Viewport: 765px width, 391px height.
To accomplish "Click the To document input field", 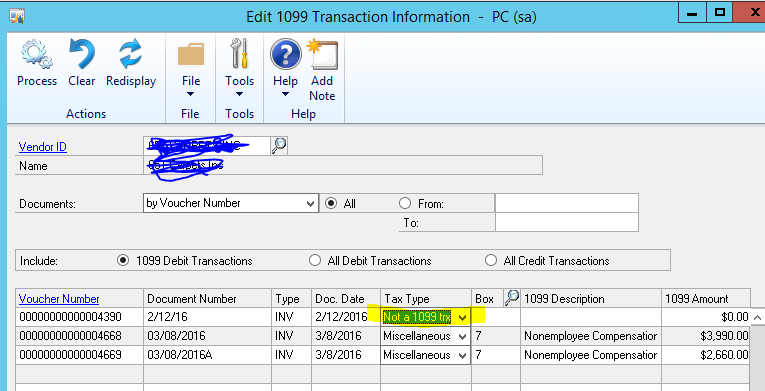I will pos(566,222).
